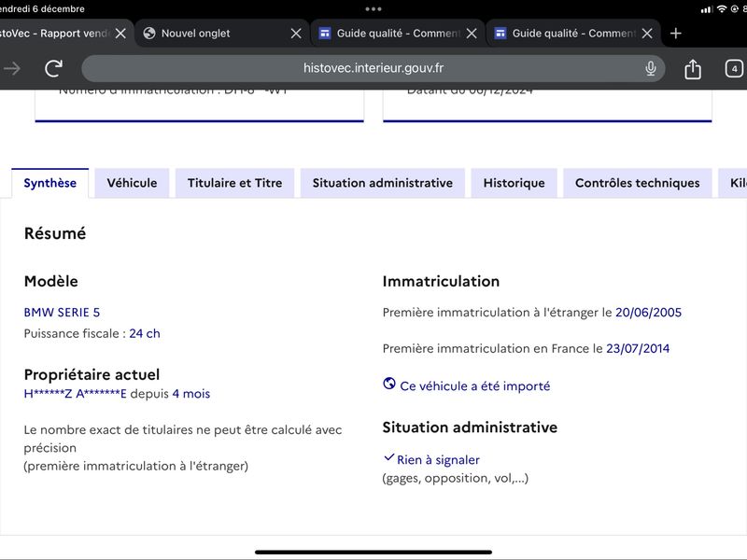Go forward with the arrow icon
The height and width of the screenshot is (560, 747).
click(12, 68)
